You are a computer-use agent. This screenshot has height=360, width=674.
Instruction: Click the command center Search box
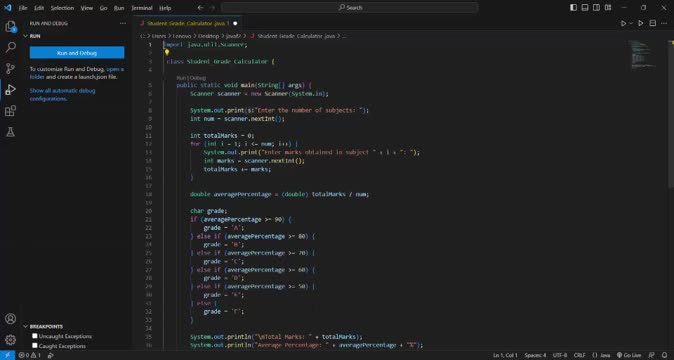coord(349,8)
